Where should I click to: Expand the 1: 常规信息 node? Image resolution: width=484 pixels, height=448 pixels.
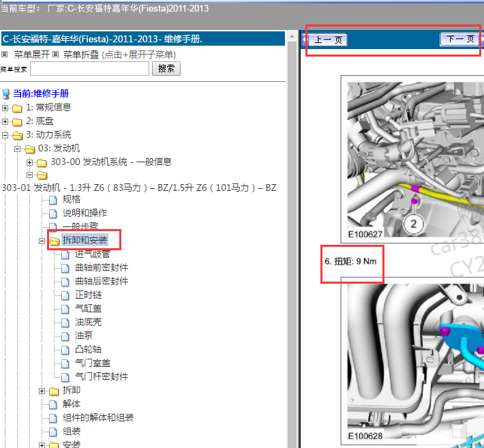click(5, 108)
